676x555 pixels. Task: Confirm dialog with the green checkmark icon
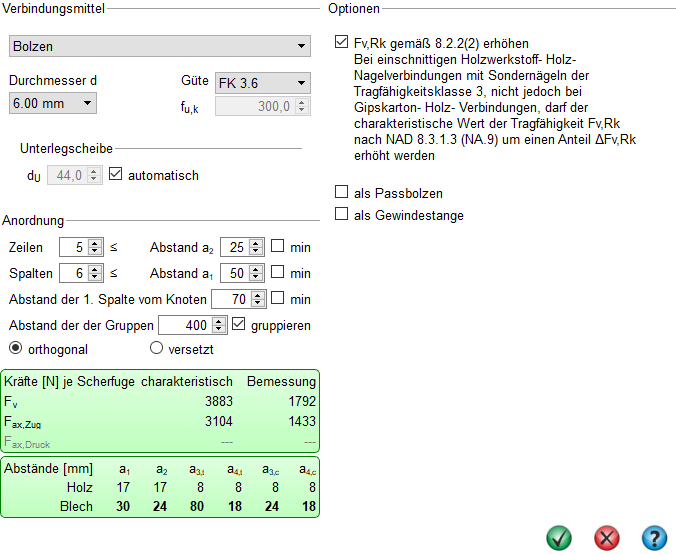[559, 537]
